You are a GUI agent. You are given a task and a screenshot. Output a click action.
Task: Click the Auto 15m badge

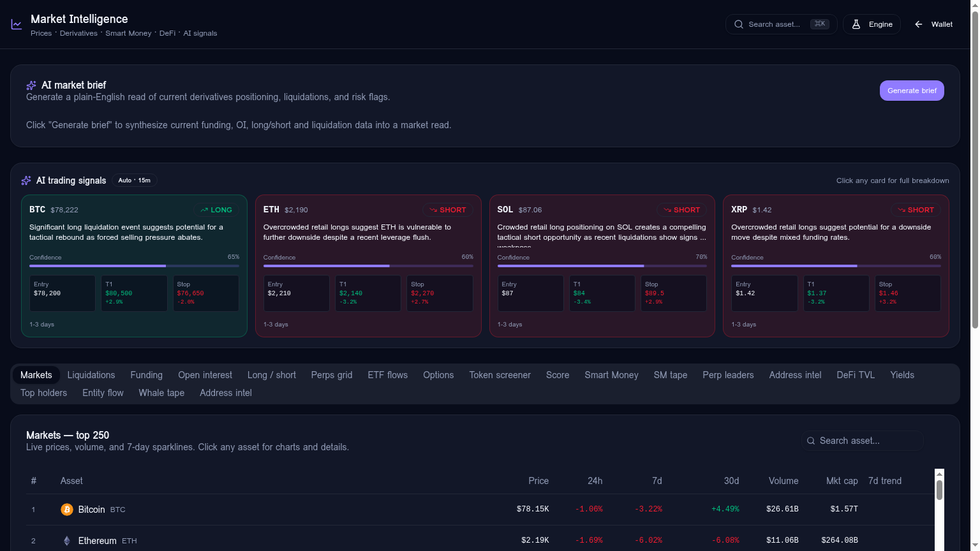click(x=135, y=180)
